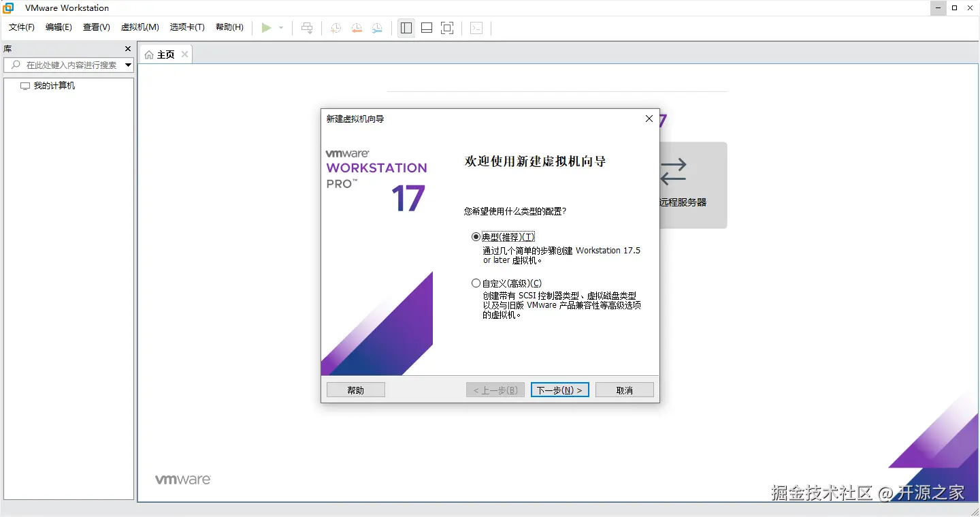980x517 pixels.
Task: Toggle the library sidebar view icon
Action: point(406,27)
